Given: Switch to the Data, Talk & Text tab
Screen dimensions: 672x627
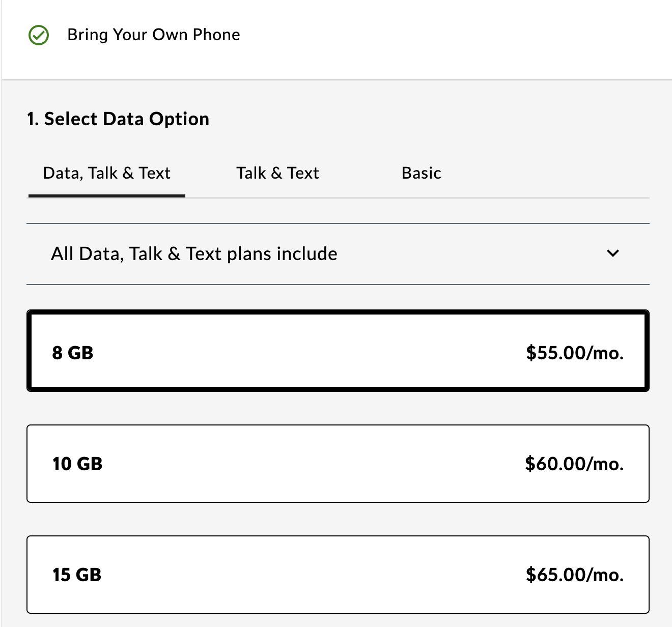Looking at the screenshot, I should tap(107, 173).
